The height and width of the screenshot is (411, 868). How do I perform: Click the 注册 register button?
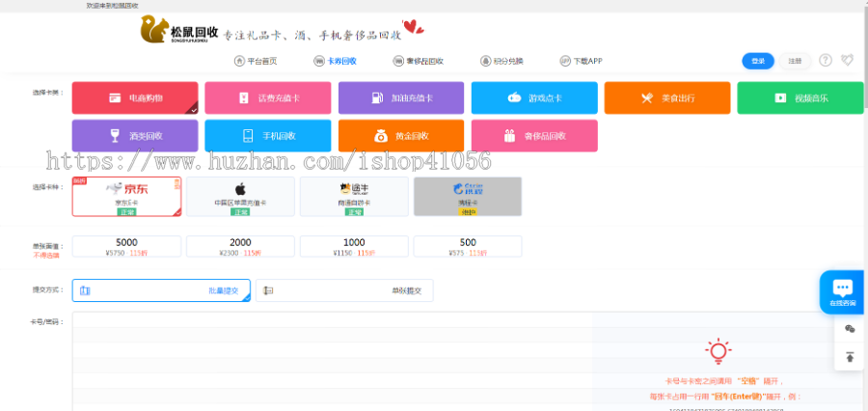click(x=795, y=61)
